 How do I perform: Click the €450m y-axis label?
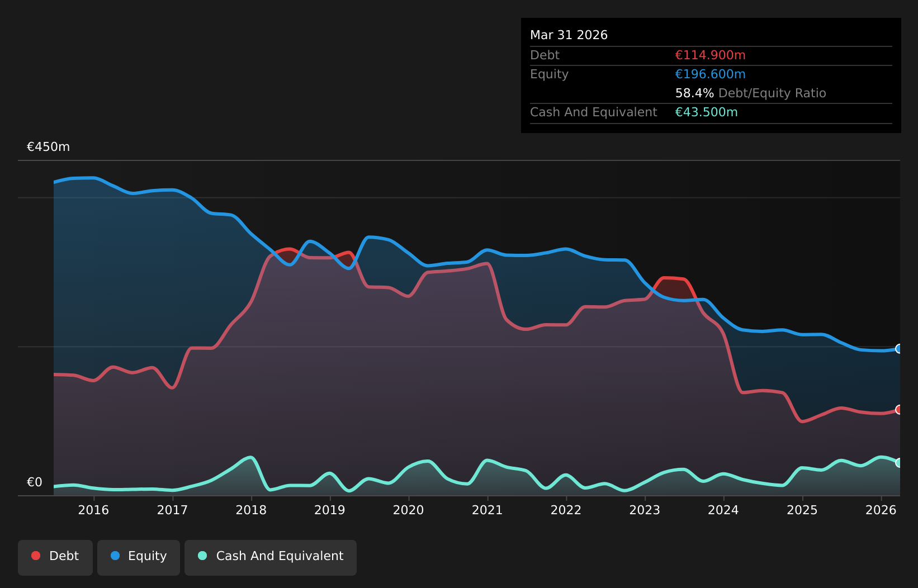[48, 147]
